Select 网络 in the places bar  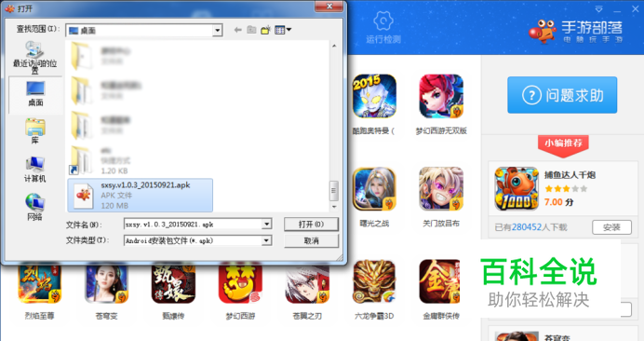[35, 208]
